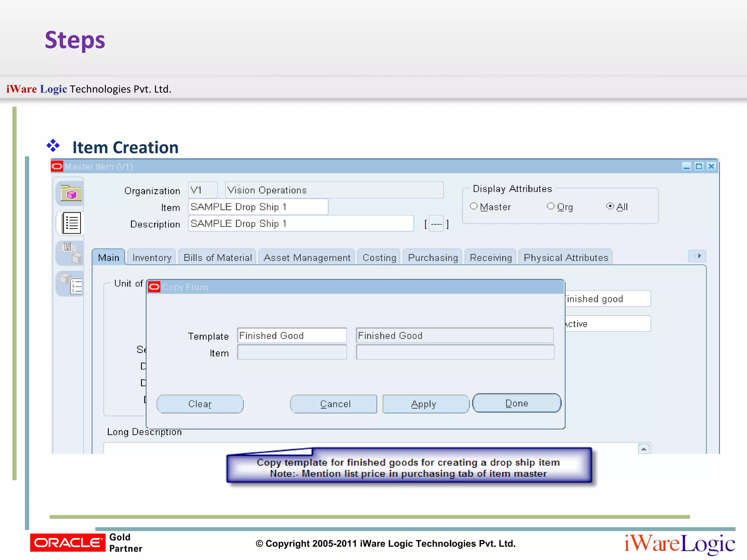Screen dimensions: 747x560
Task: Click the empty Item field in Copy From
Action: 292,352
